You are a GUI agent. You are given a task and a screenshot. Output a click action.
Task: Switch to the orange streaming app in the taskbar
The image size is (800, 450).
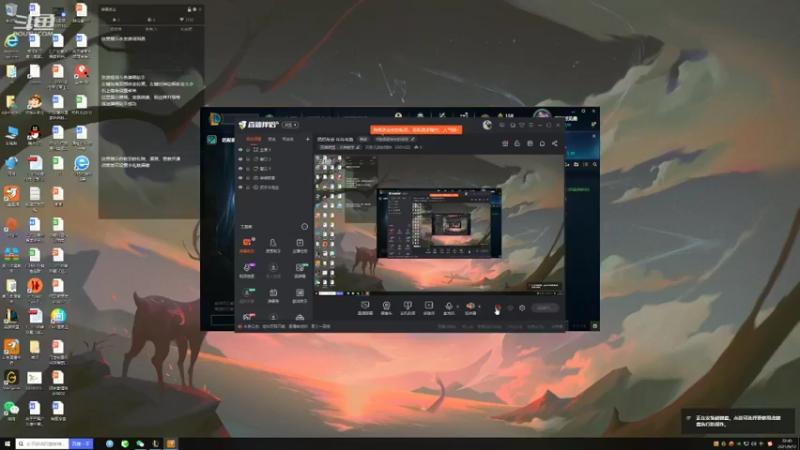click(x=171, y=444)
